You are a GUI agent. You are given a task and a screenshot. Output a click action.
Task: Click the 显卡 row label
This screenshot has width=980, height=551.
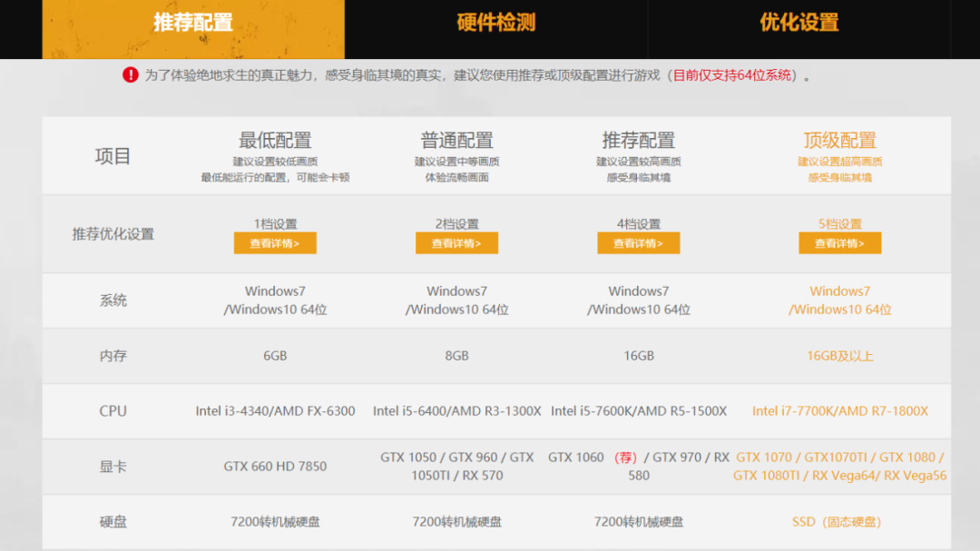(x=113, y=467)
